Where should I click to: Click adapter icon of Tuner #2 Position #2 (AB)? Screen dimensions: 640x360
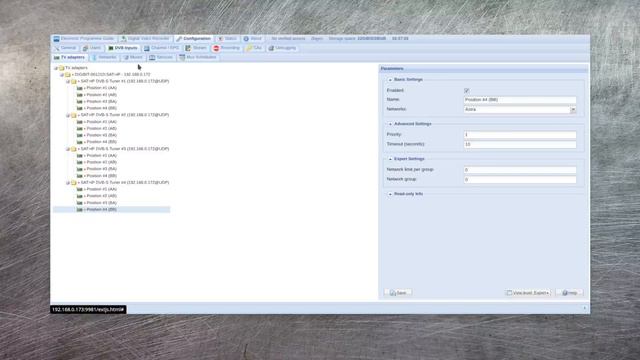(x=80, y=128)
